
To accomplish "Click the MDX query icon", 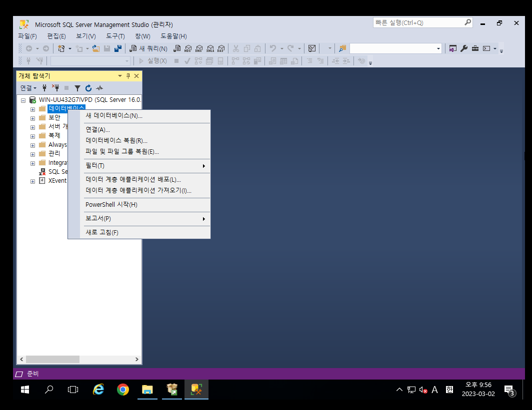I will 188,48.
